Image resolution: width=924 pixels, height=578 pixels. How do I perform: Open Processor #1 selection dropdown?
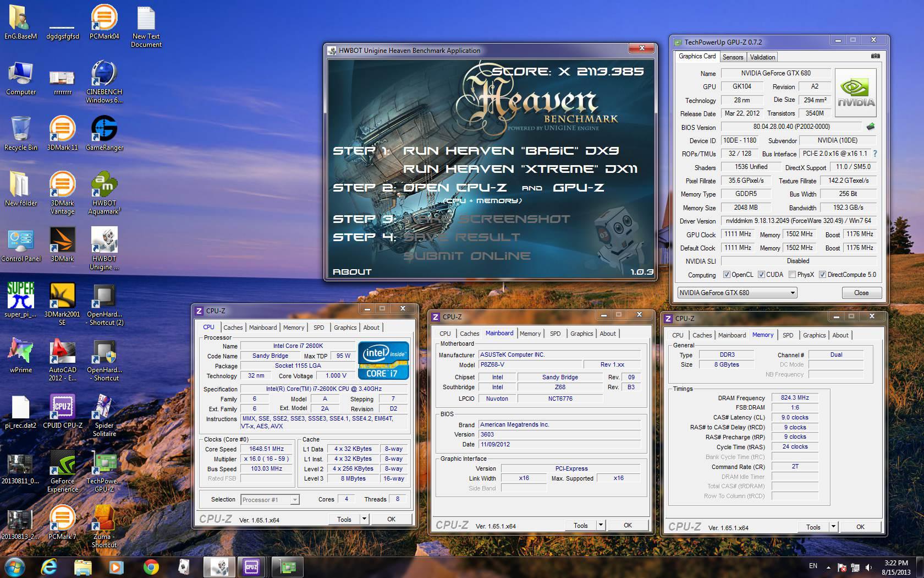[x=269, y=500]
